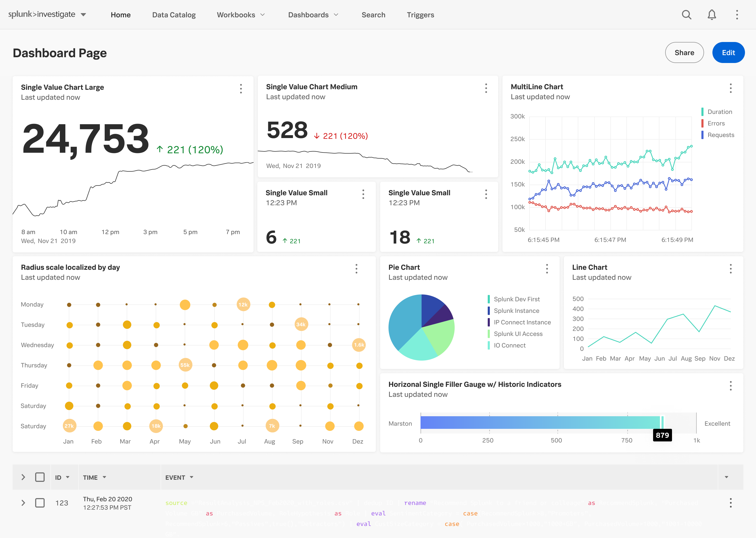
Task: Open row 123 actions menu
Action: pos(731,503)
